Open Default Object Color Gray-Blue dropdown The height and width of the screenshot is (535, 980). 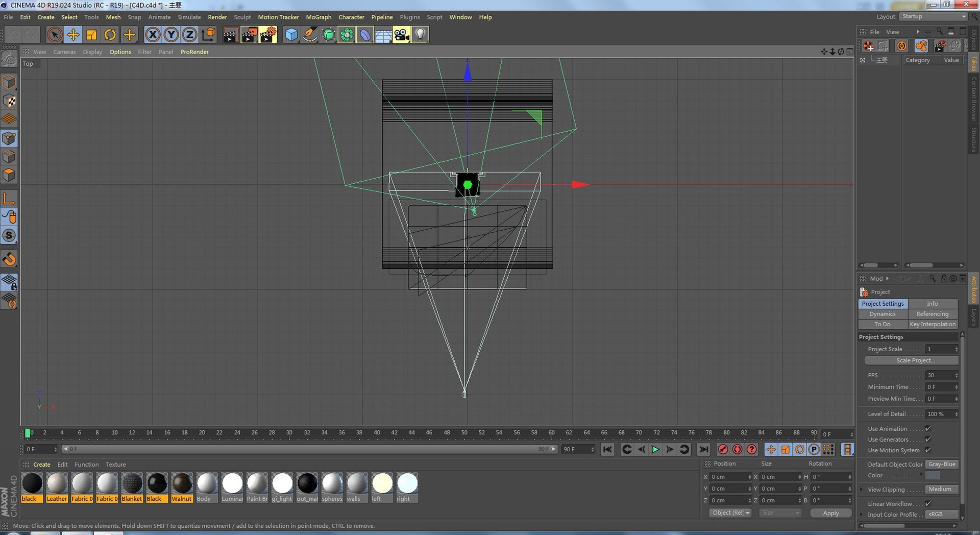tap(942, 465)
